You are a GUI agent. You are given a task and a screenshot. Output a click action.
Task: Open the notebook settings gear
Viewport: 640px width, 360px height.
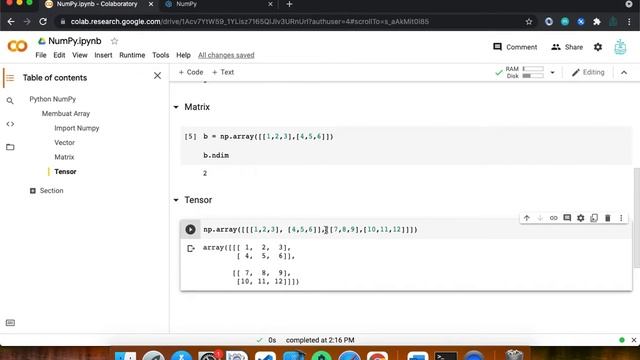coord(598,47)
